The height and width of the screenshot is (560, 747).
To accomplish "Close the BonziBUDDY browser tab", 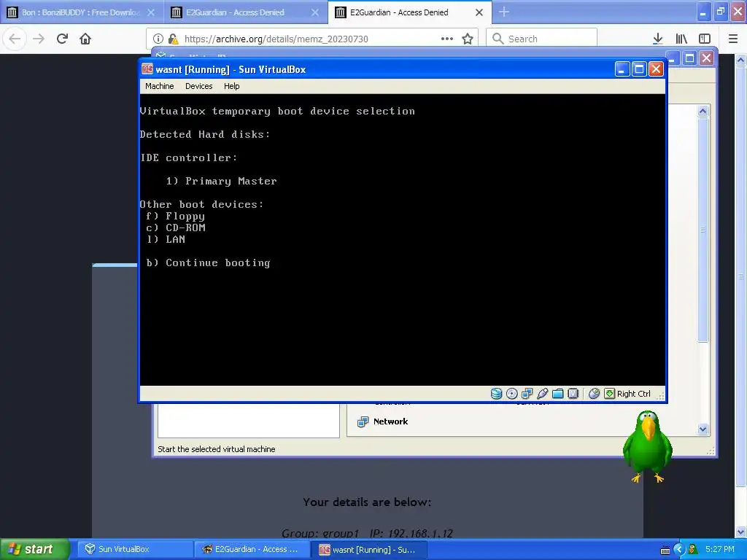I will pyautogui.click(x=151, y=12).
